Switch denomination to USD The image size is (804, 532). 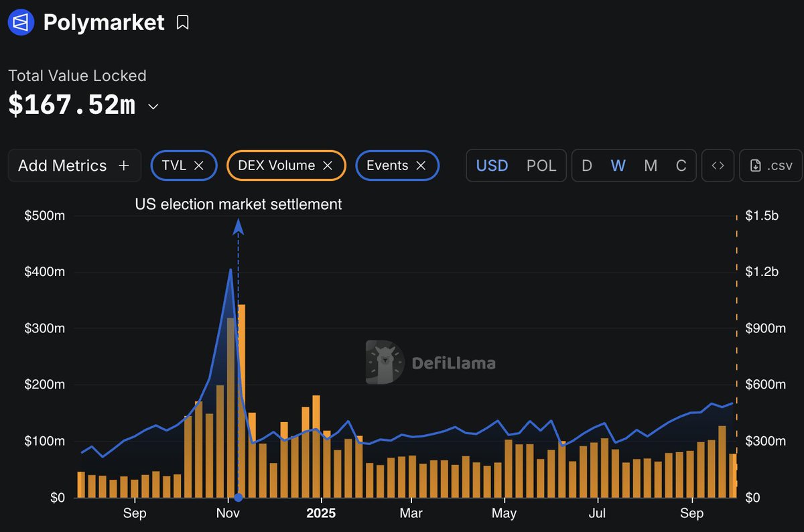tap(492, 165)
